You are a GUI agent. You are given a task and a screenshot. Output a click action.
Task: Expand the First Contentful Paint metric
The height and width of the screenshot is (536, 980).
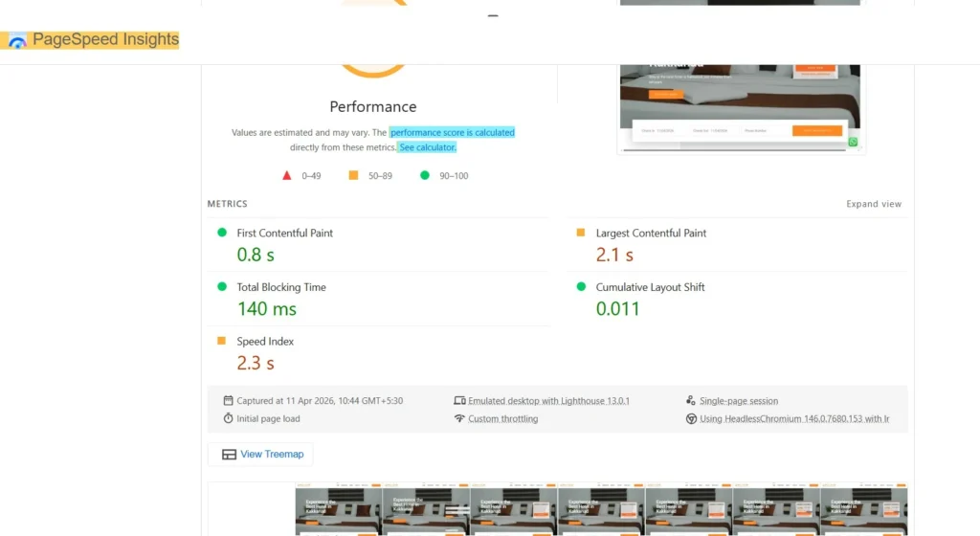(284, 233)
